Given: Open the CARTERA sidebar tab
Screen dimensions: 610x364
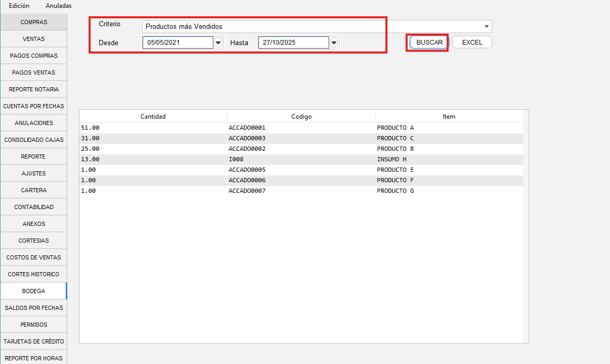Looking at the screenshot, I should (34, 190).
